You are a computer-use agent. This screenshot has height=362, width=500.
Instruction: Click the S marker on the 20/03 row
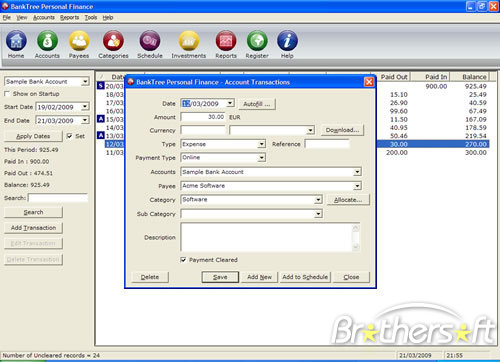tap(101, 86)
